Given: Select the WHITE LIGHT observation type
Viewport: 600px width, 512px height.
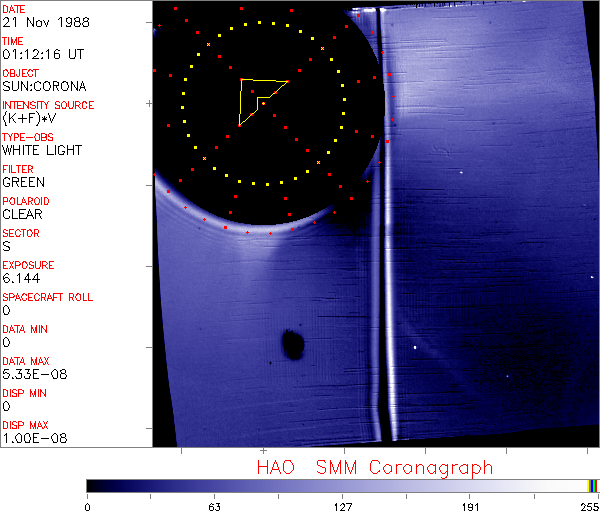Looking at the screenshot, I should [42, 150].
